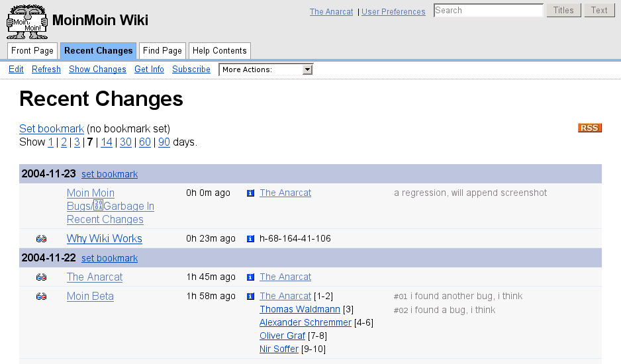Click info icon in the 0h 0m ago row
Screen dimensions: 621x364
point(250,193)
